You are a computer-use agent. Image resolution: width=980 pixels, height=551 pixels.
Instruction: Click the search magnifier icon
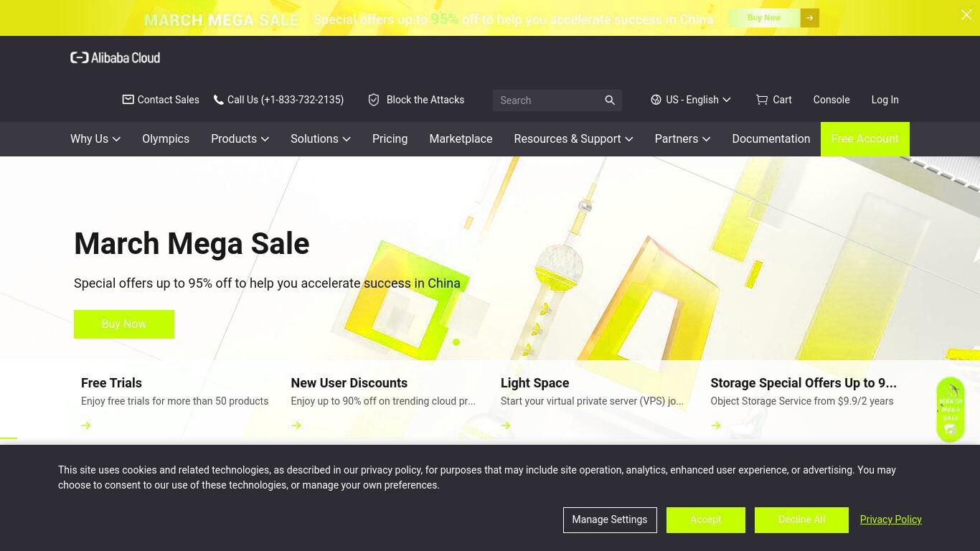(x=610, y=100)
